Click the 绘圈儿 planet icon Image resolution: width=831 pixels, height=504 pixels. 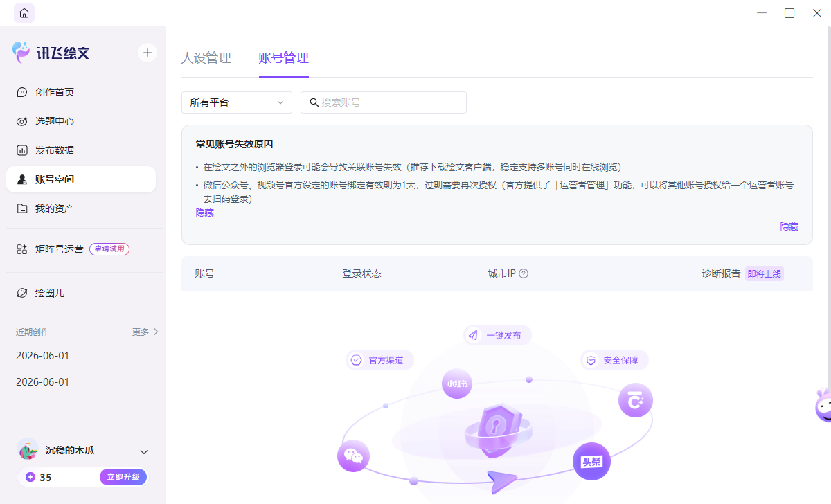pyautogui.click(x=22, y=293)
